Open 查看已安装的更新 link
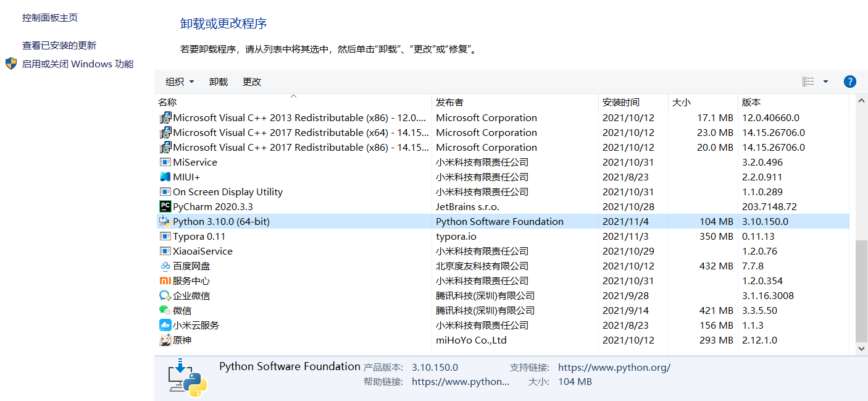This screenshot has width=868, height=401. (59, 45)
